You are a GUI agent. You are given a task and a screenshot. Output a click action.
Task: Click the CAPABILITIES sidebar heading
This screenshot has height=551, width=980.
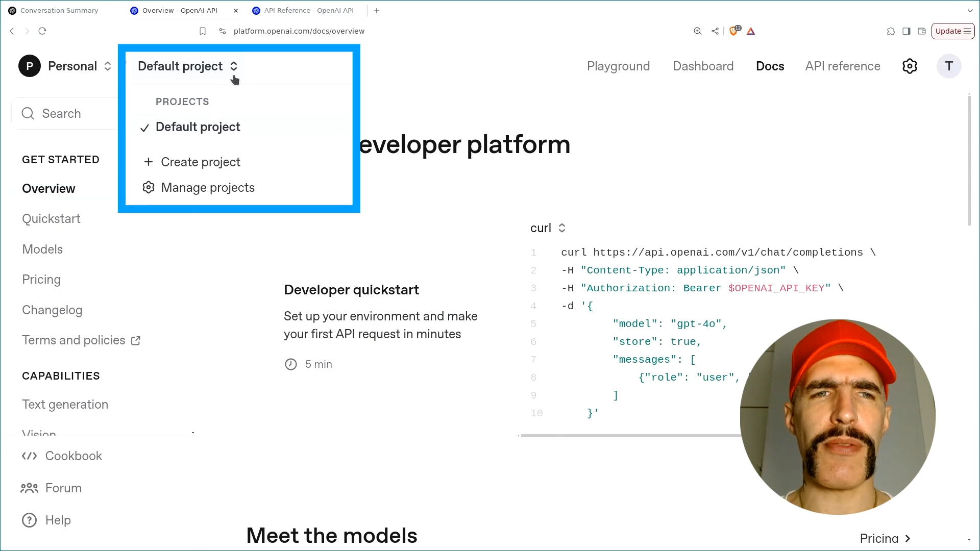click(61, 376)
